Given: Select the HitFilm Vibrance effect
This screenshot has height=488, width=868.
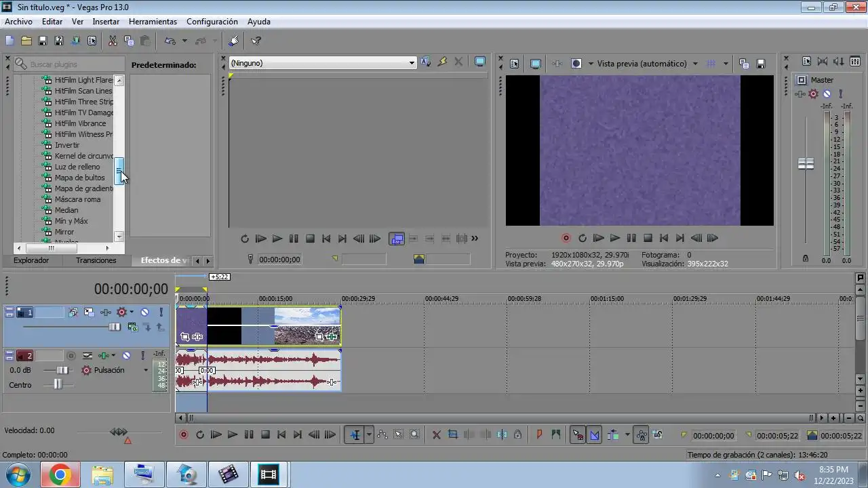Looking at the screenshot, I should 80,123.
